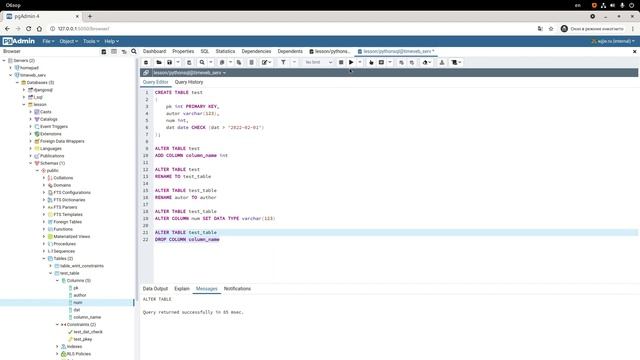Screen dimensions: 640x360
Task: Expand the Functions tree node
Action: pos(44,229)
